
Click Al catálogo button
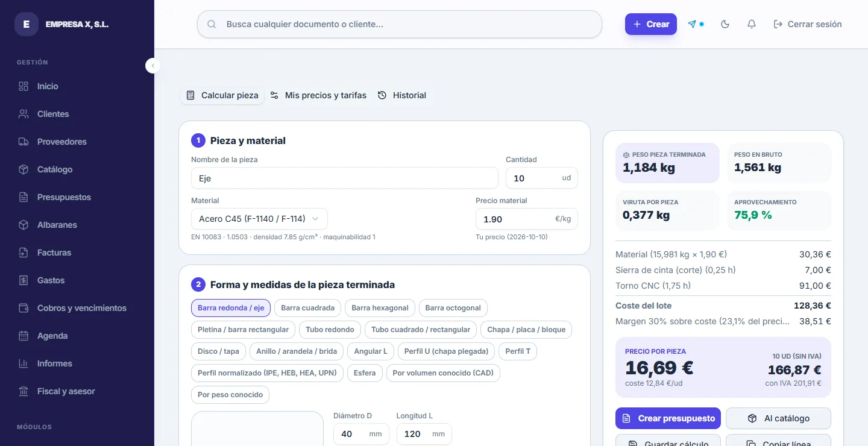click(778, 418)
